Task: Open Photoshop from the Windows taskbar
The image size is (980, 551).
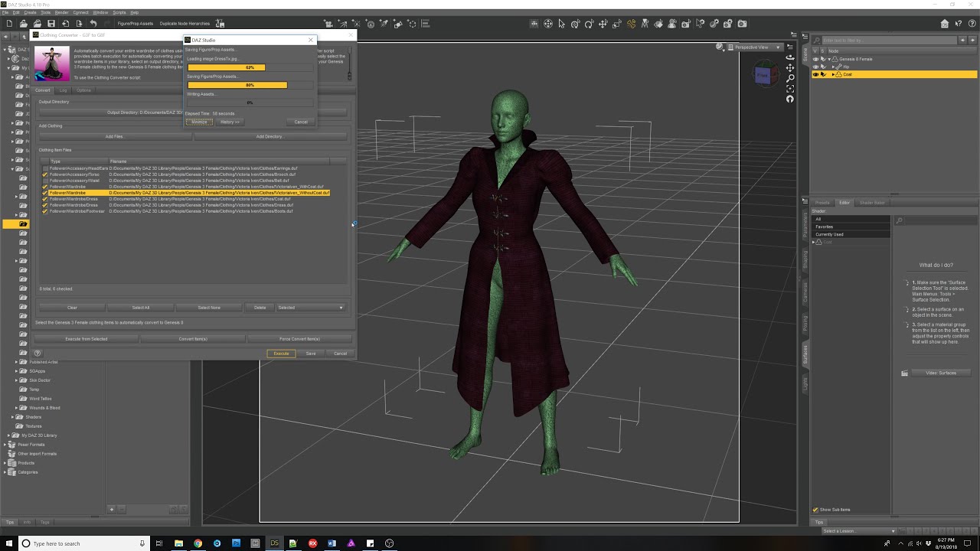Action: pos(236,543)
